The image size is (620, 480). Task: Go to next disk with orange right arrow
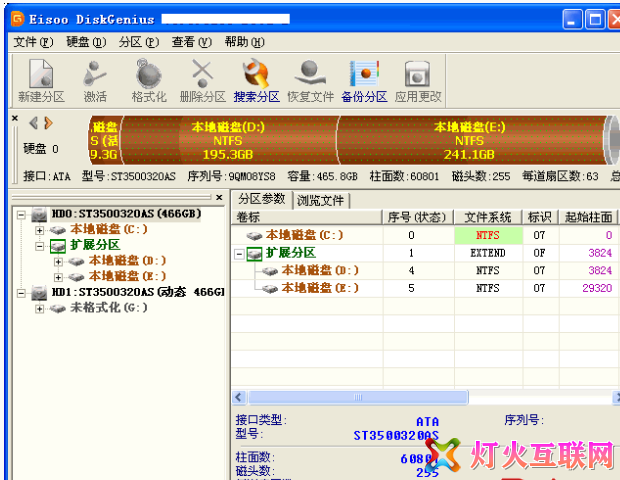click(48, 123)
